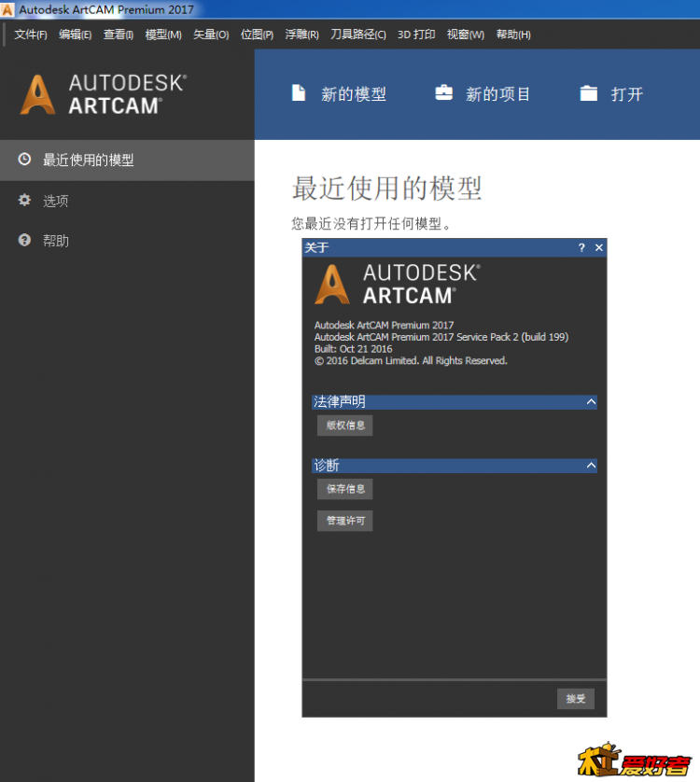Click the '© 2016 Delcam Limited' copyright text
The image size is (700, 782).
click(411, 360)
